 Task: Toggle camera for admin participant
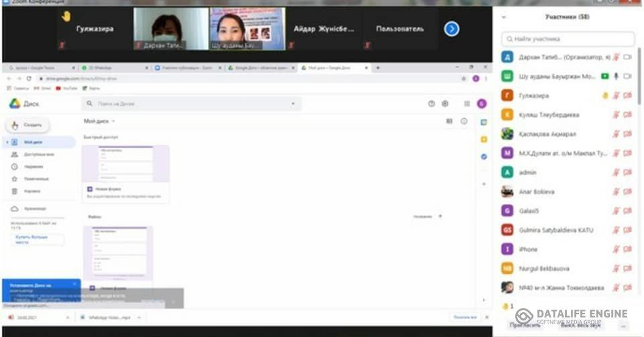pos(628,173)
